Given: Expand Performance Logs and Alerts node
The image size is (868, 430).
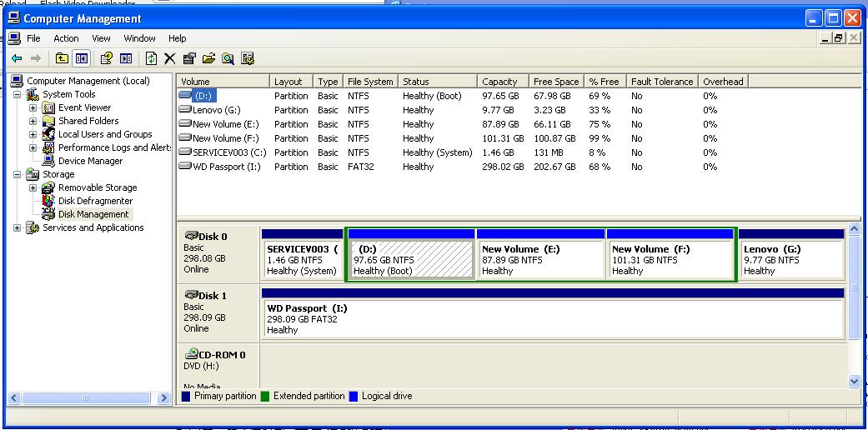Looking at the screenshot, I should 33,147.
